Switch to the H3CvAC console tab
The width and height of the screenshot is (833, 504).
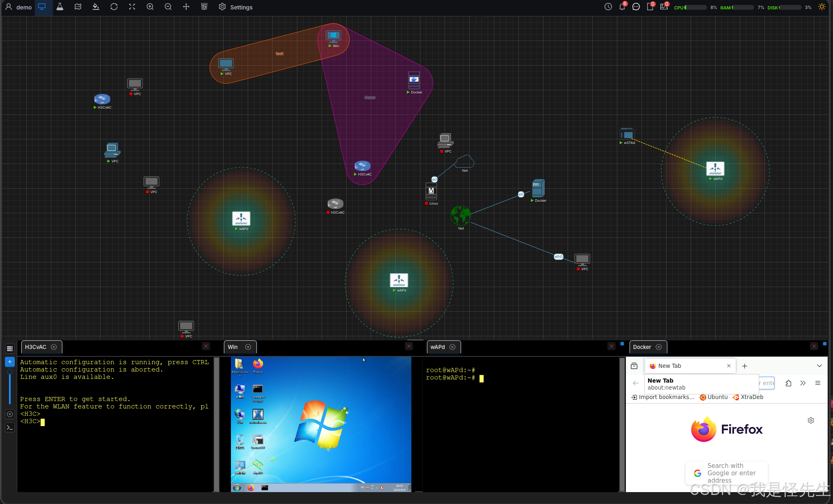tap(36, 347)
